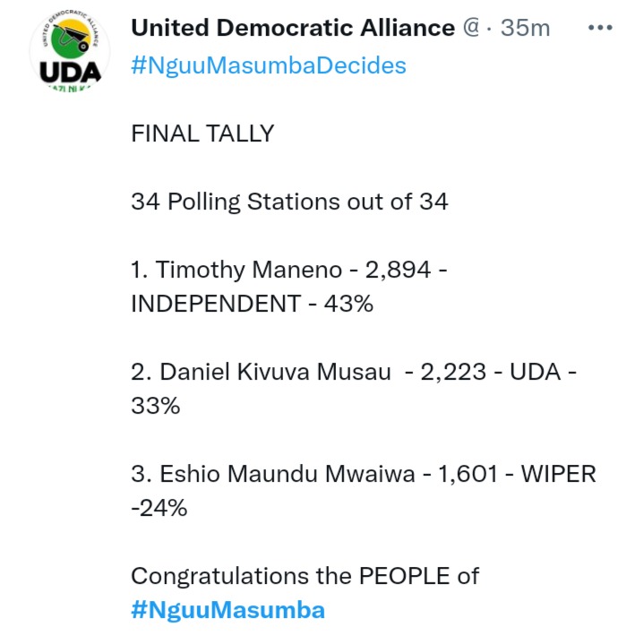Open the 35m timestamp link

pyautogui.click(x=525, y=28)
